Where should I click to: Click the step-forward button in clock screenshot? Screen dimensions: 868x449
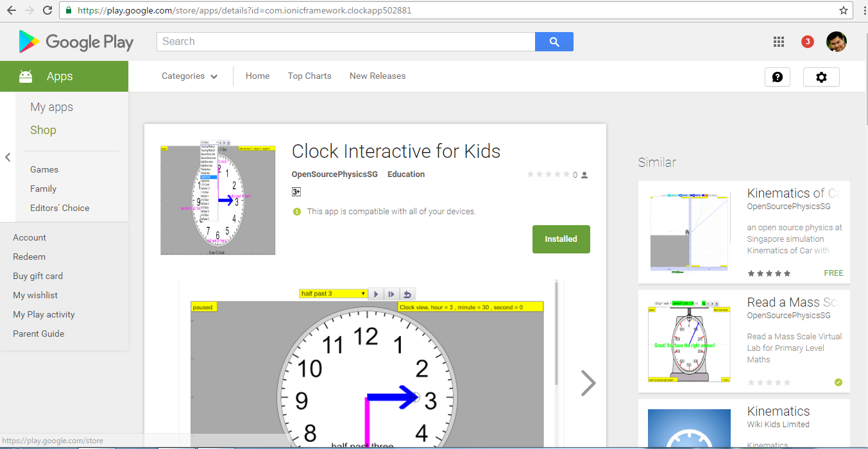(x=391, y=294)
